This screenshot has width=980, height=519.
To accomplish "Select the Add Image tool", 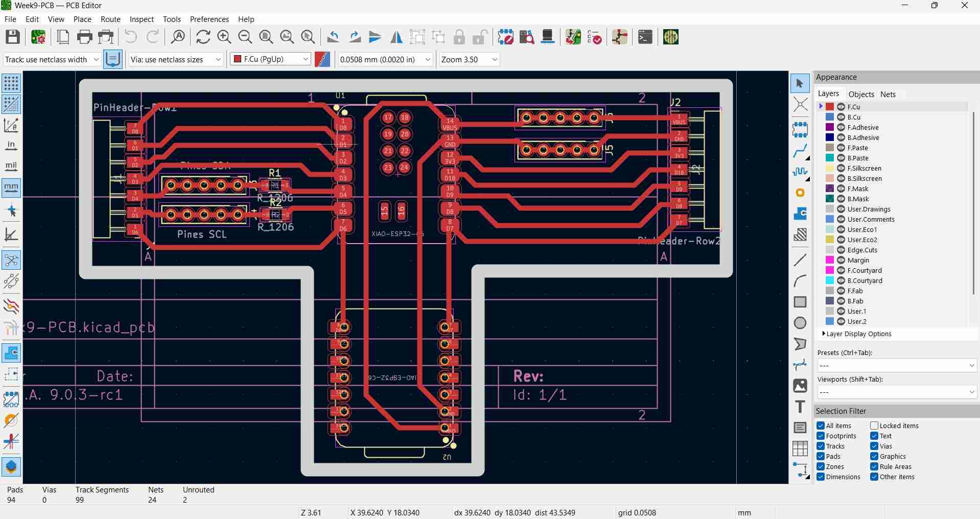I will point(800,385).
